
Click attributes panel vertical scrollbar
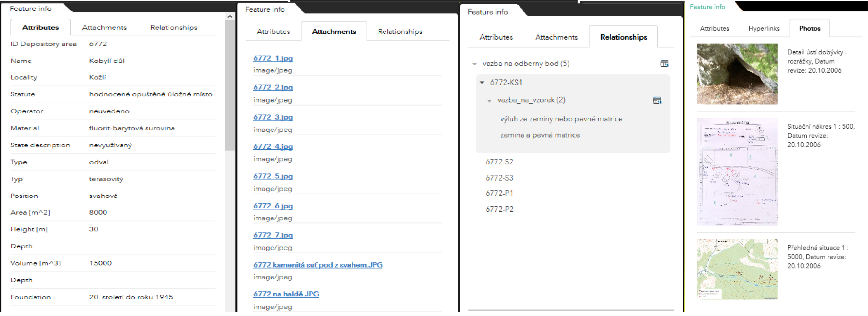tap(230, 86)
